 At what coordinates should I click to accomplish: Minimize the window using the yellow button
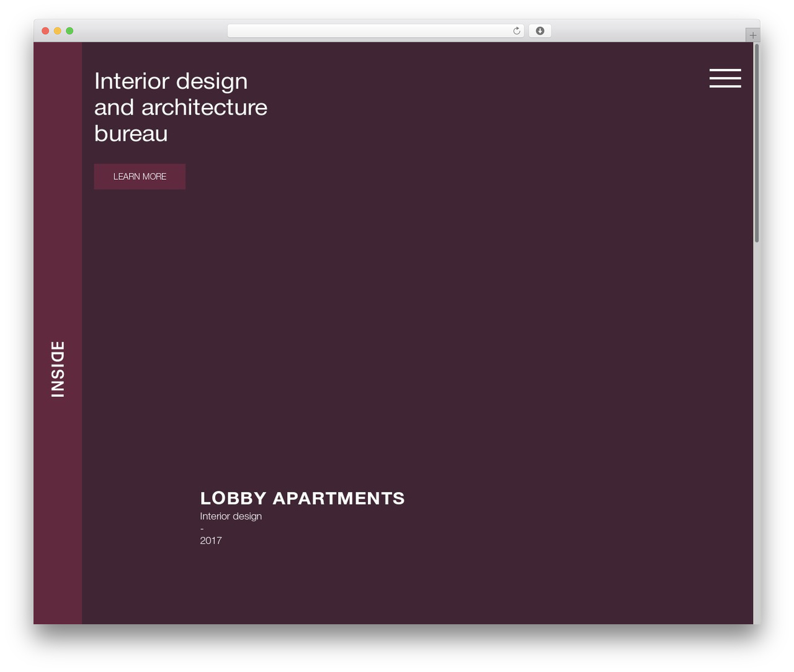coord(58,31)
